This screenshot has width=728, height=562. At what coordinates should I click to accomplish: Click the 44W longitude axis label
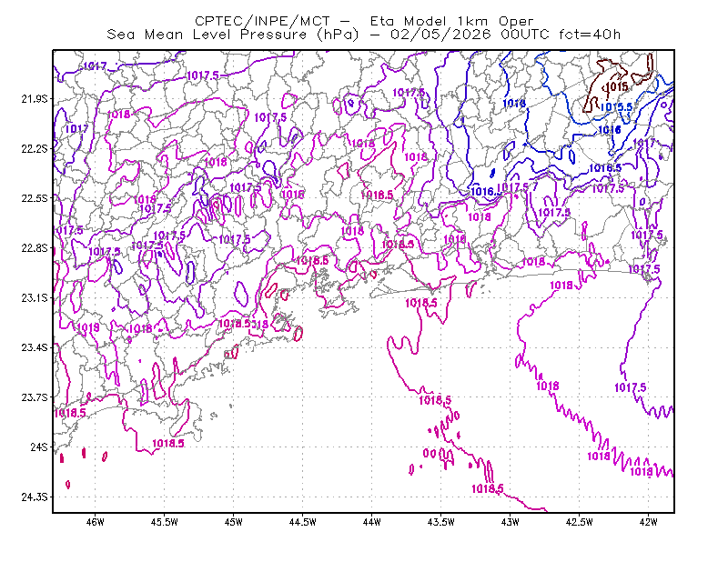tap(372, 522)
